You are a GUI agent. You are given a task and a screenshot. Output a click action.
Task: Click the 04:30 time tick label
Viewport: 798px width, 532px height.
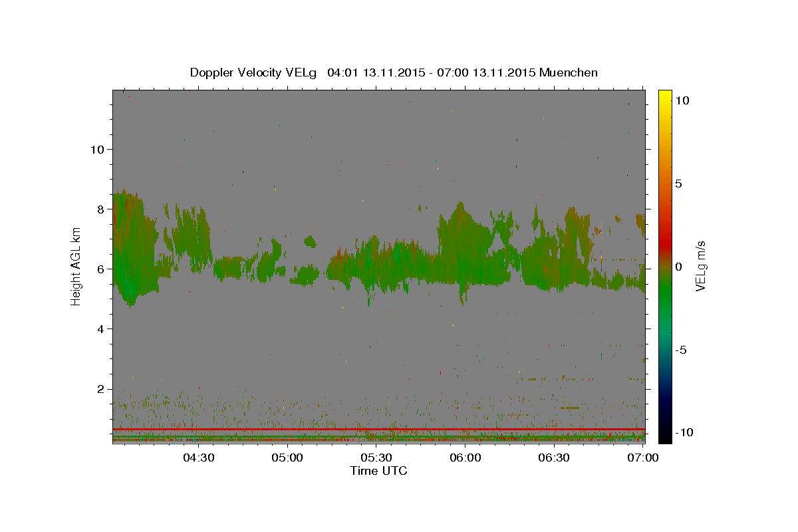tap(198, 458)
